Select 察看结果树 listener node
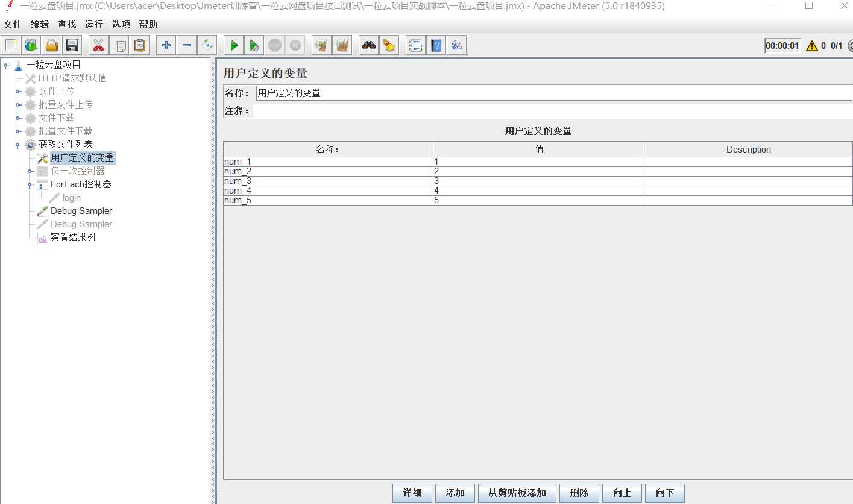Image resolution: width=853 pixels, height=504 pixels. [73, 238]
